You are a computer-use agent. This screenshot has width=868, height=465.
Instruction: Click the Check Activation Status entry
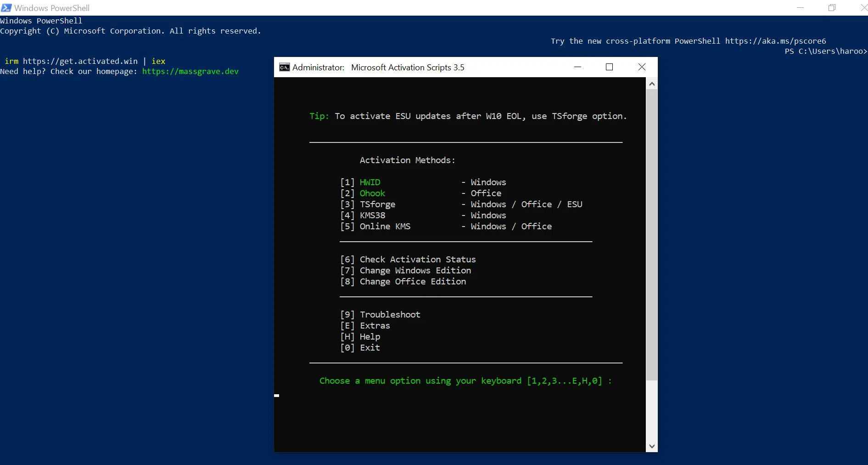(417, 260)
